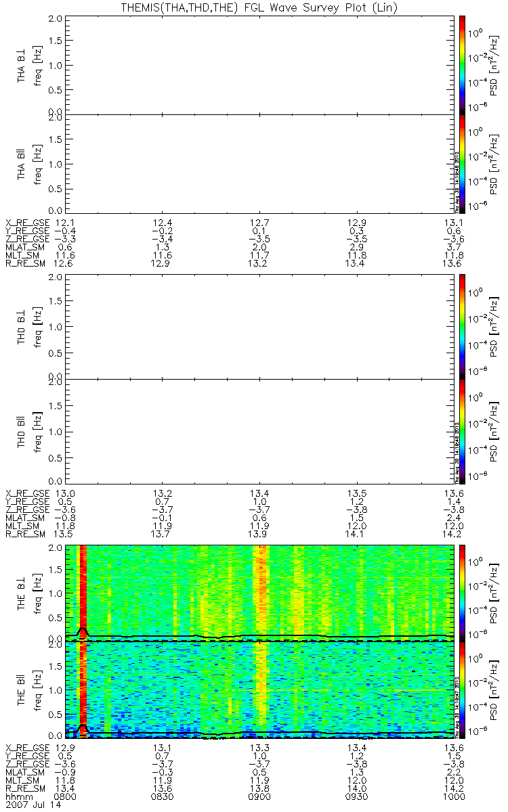Select the 'THE B⊥' axis label
Screen dimensions: 508x812
pyautogui.click(x=22, y=593)
